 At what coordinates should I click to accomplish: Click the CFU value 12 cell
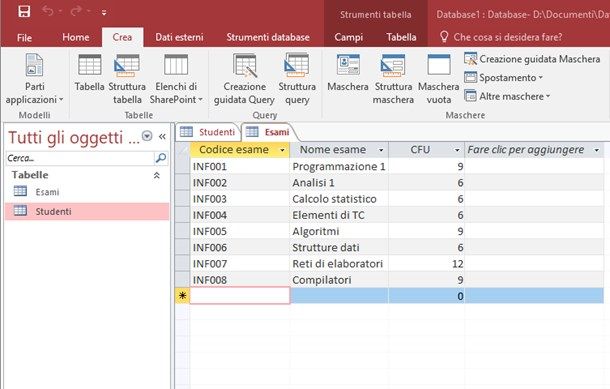[426, 264]
